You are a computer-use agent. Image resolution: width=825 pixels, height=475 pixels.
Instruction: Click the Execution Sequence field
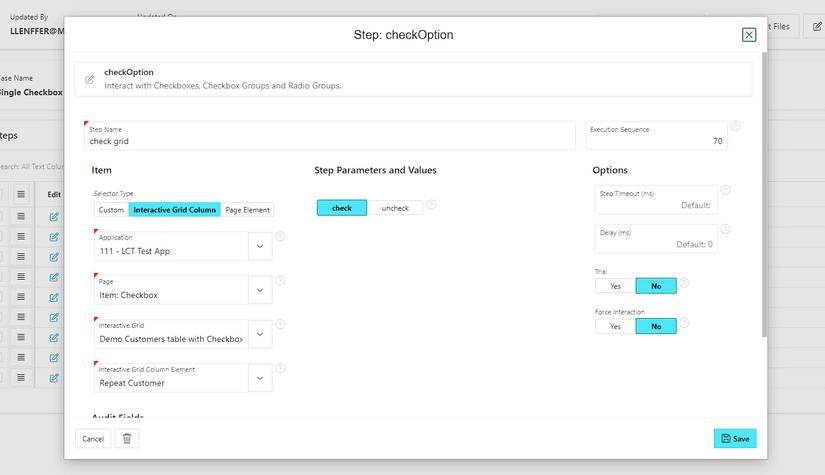tap(657, 136)
